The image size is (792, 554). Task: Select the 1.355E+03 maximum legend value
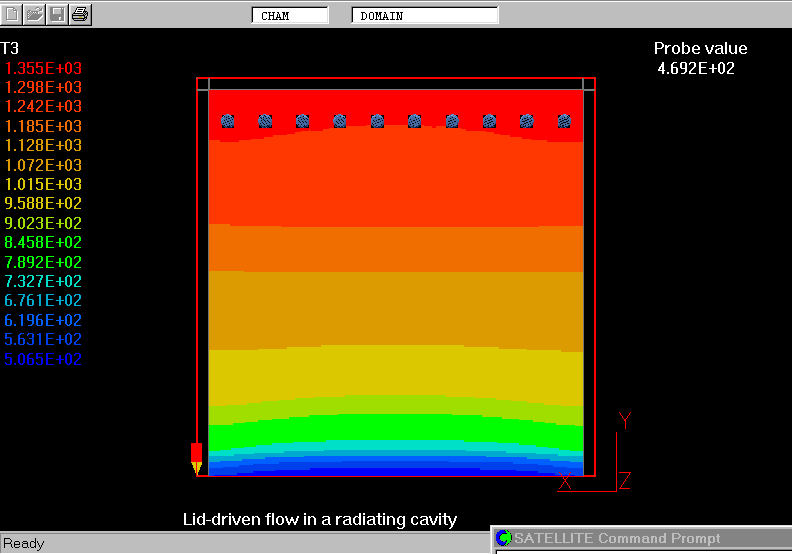point(44,68)
